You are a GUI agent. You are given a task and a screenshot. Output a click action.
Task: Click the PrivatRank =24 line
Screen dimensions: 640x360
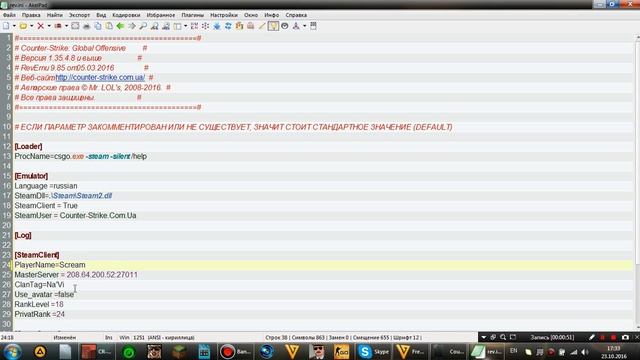[x=40, y=314]
